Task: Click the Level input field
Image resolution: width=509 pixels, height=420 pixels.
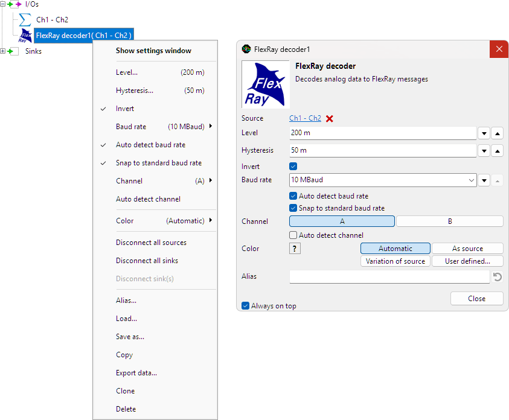Action: tap(383, 133)
